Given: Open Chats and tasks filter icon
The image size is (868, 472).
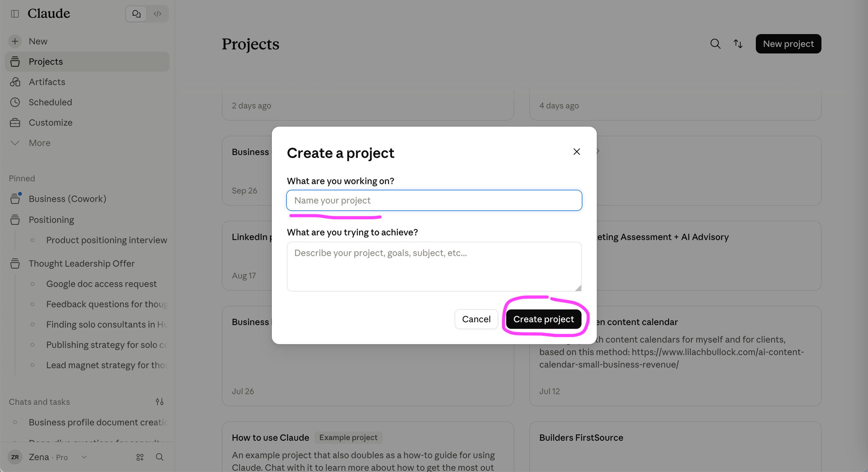Looking at the screenshot, I should click(x=160, y=402).
